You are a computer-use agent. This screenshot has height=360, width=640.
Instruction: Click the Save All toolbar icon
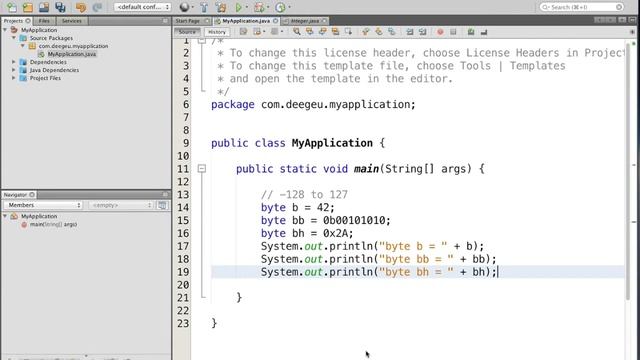pyautogui.click(x=60, y=7)
